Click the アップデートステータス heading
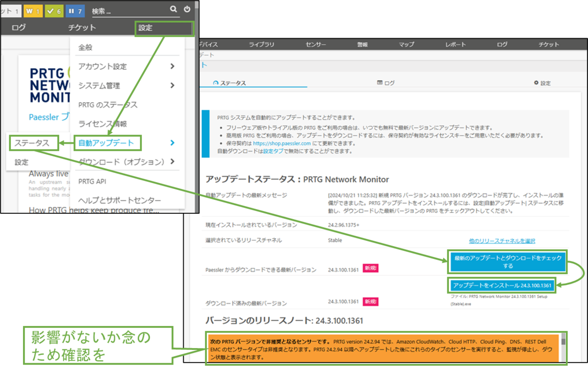 297,179
